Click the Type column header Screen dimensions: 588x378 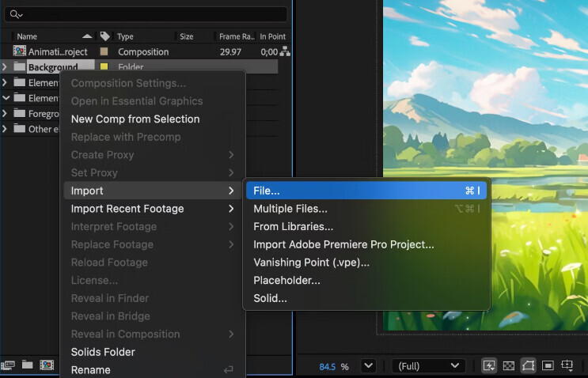pyautogui.click(x=125, y=36)
